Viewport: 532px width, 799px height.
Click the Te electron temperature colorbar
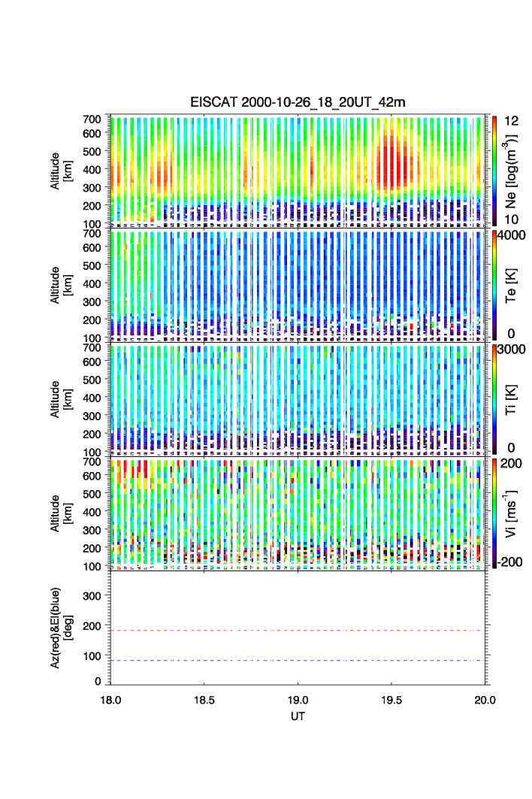click(494, 284)
